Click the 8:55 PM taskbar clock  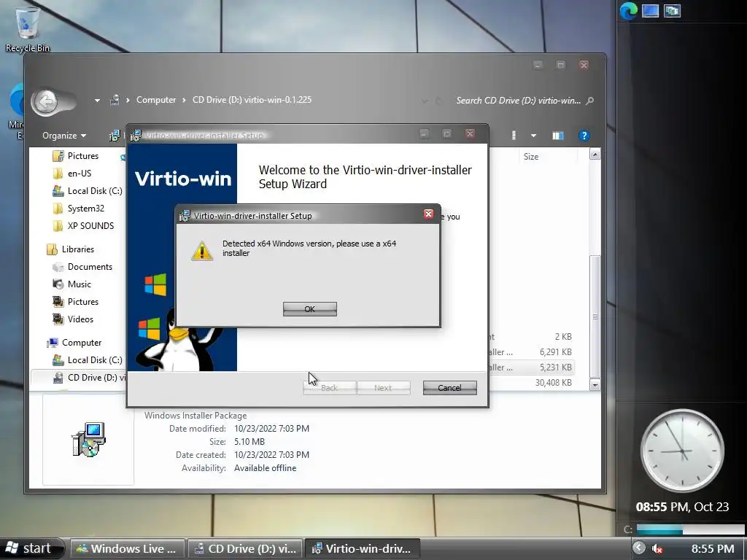pyautogui.click(x=713, y=548)
